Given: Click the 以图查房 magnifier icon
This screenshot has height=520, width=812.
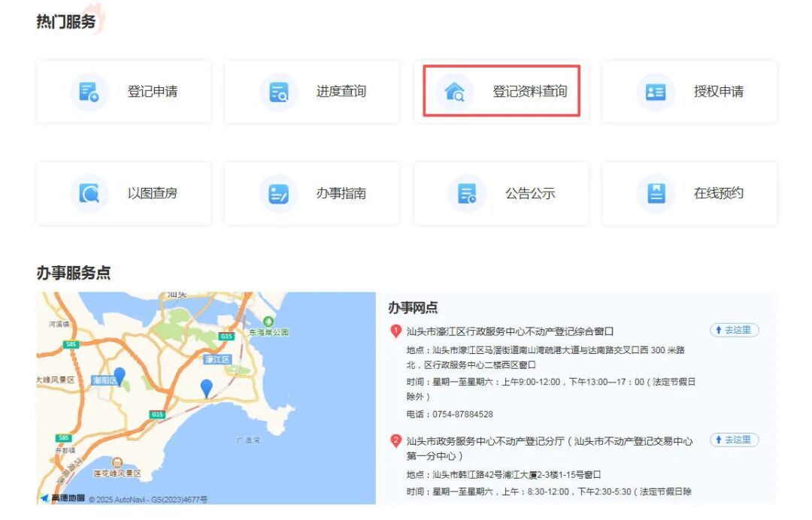Looking at the screenshot, I should [x=89, y=194].
